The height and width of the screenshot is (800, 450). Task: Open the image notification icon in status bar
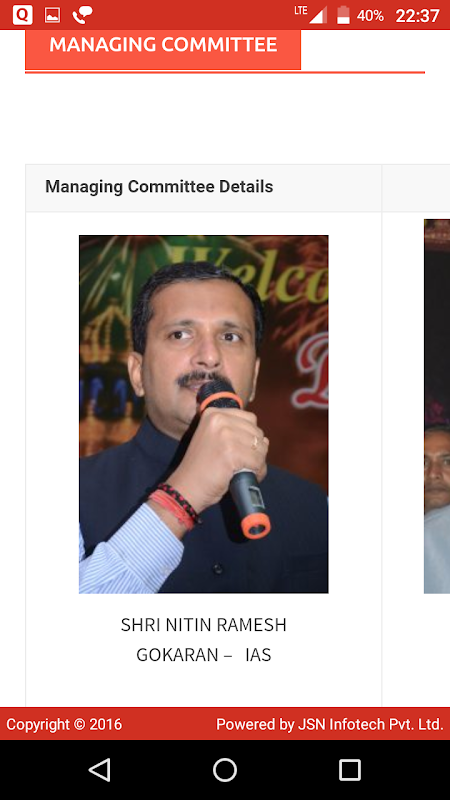click(x=53, y=15)
